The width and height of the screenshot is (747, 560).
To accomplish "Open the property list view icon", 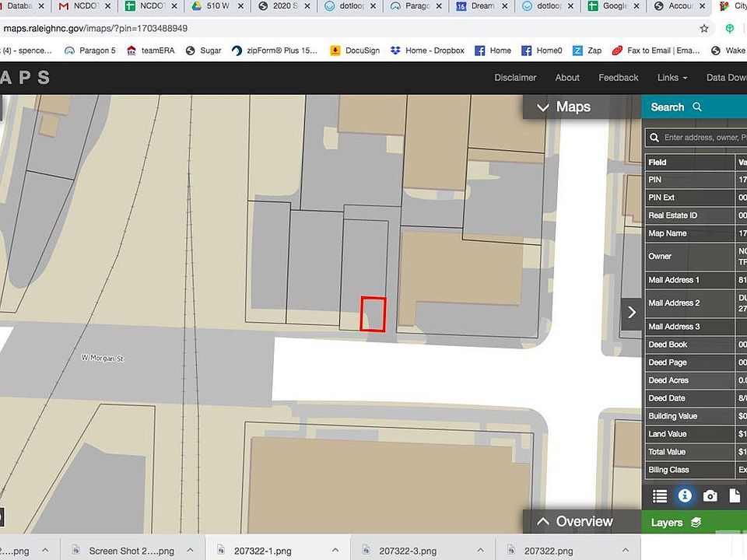I will point(660,495).
